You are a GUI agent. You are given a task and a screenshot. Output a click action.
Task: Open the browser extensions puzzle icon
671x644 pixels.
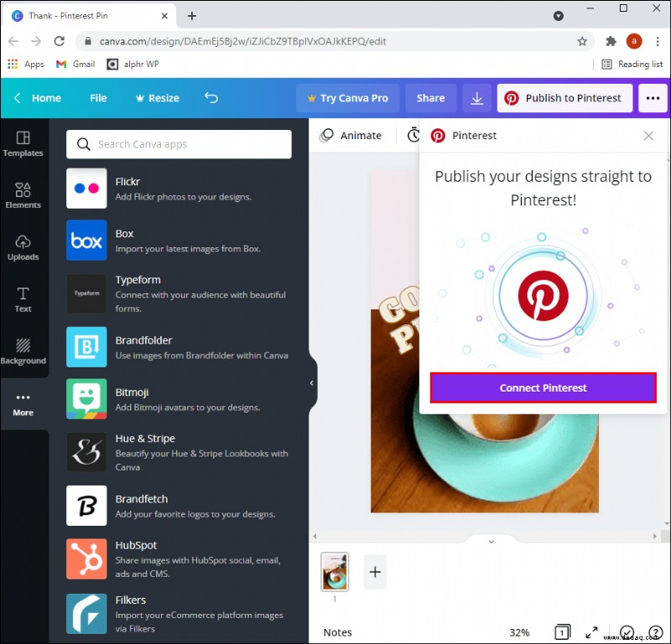[x=611, y=41]
